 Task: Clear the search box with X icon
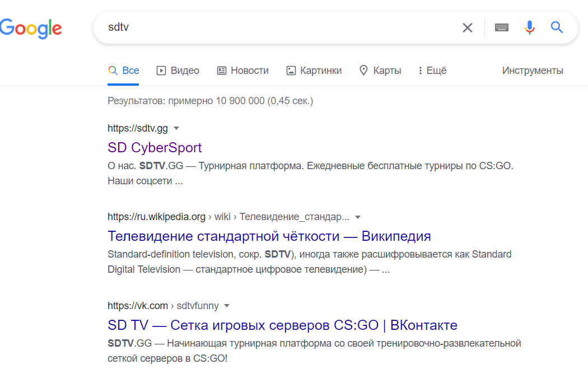coord(467,28)
